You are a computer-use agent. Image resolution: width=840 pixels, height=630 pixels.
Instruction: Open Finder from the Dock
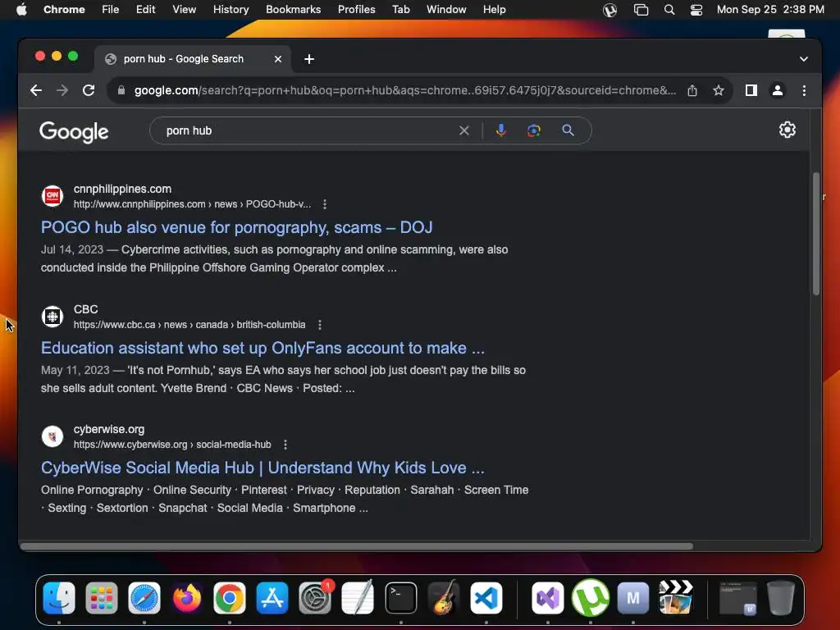pyautogui.click(x=59, y=597)
